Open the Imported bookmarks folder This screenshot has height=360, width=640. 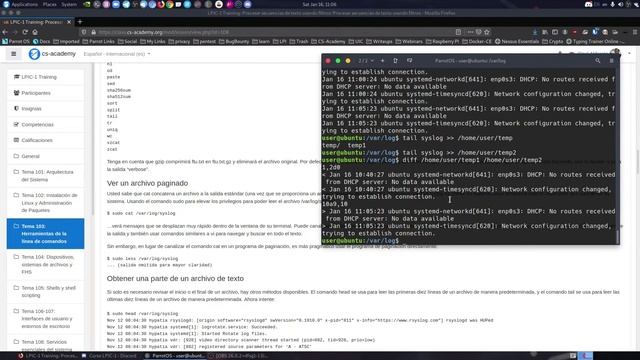point(66,41)
